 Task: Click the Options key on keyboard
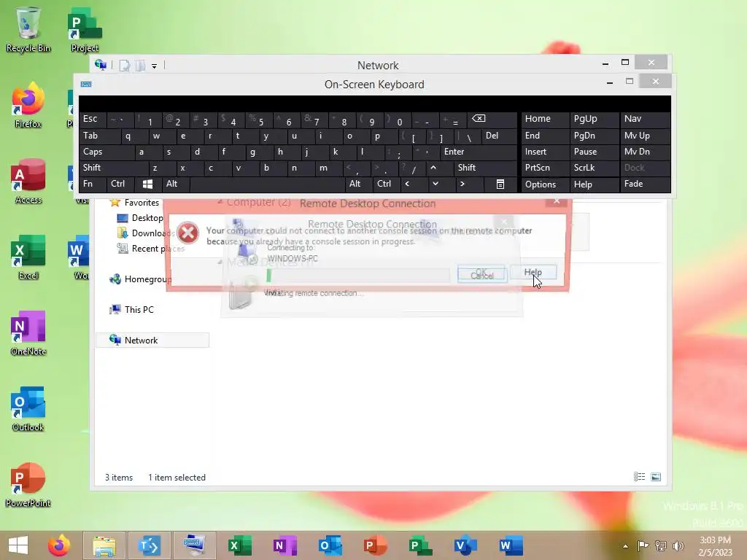click(544, 184)
